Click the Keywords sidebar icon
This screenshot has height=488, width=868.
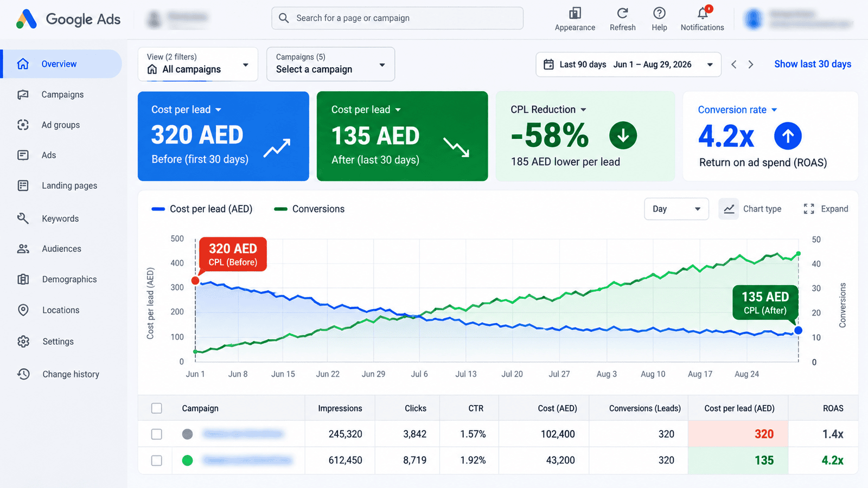23,218
